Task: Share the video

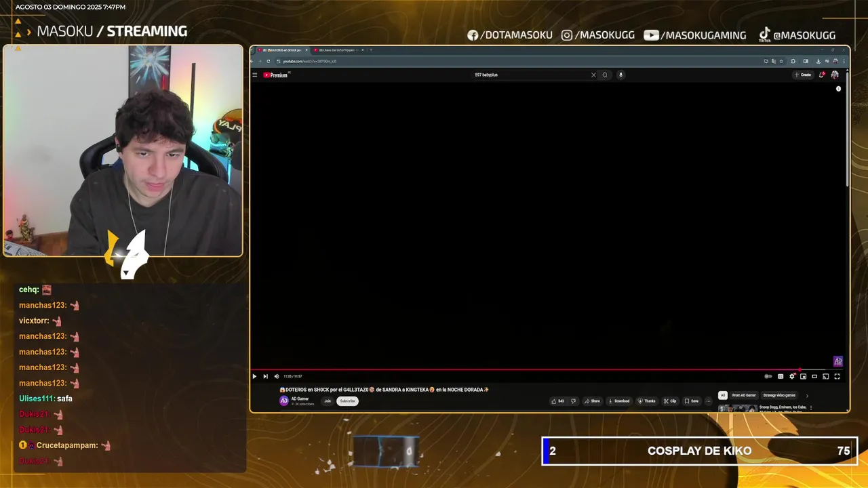Action: click(x=592, y=401)
